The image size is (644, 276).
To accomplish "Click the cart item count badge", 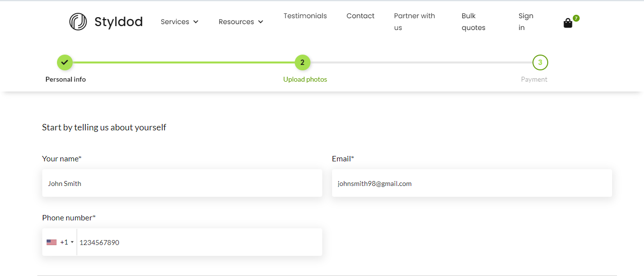I will 576,18.
